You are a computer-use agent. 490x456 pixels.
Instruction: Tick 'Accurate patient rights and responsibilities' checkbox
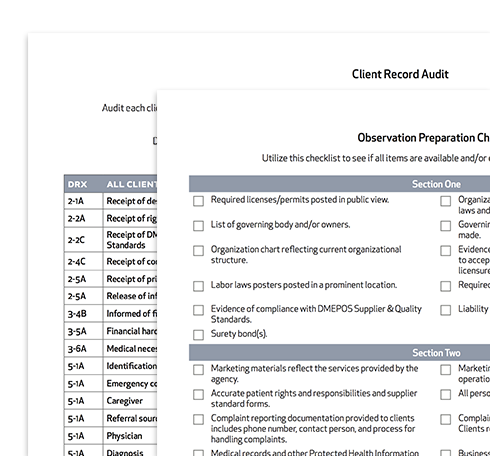click(198, 395)
